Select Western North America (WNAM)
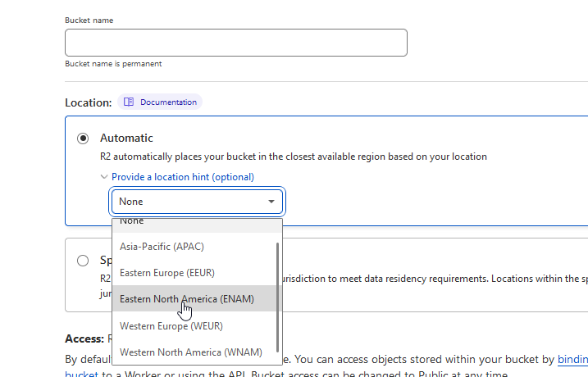This screenshot has height=377, width=588. [x=191, y=352]
